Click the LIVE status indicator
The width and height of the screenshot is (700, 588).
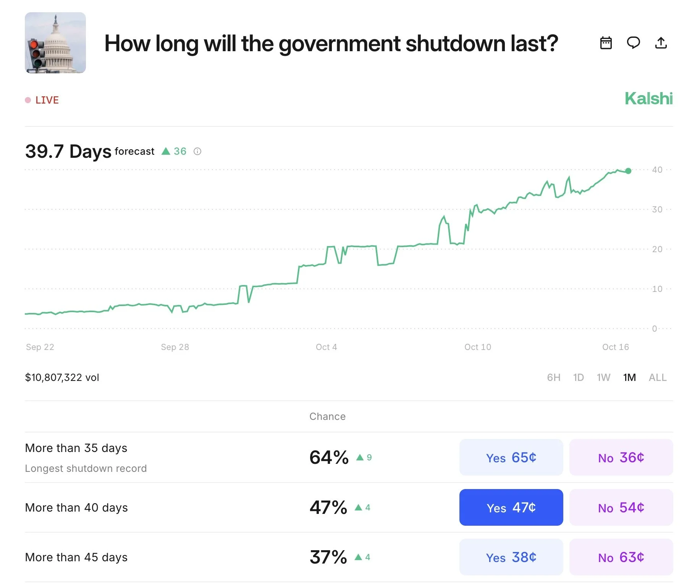pos(42,100)
